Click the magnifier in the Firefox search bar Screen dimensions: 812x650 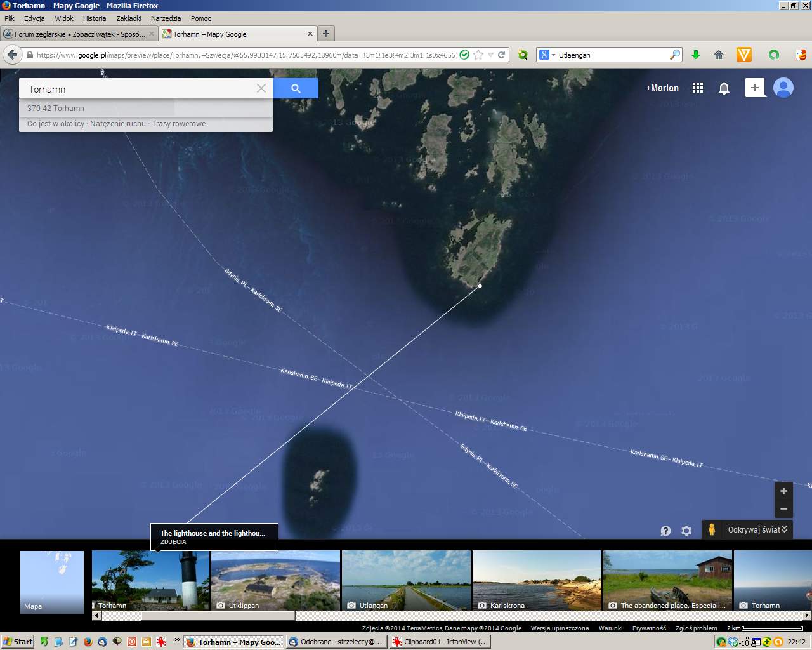675,55
